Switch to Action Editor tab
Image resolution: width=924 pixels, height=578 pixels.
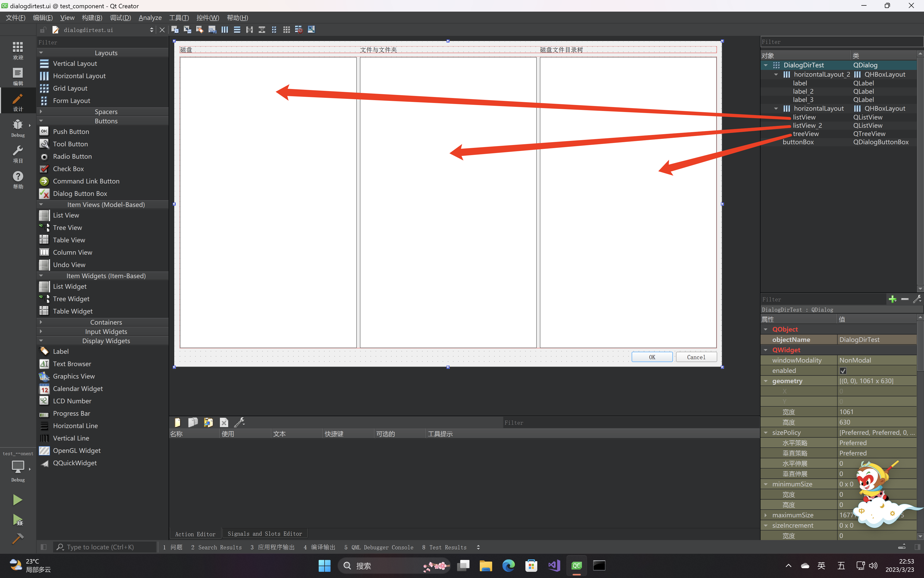pyautogui.click(x=195, y=534)
